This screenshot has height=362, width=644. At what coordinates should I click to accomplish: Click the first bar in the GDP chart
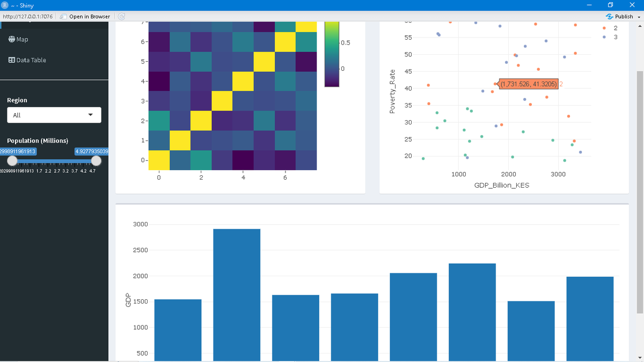(x=178, y=330)
